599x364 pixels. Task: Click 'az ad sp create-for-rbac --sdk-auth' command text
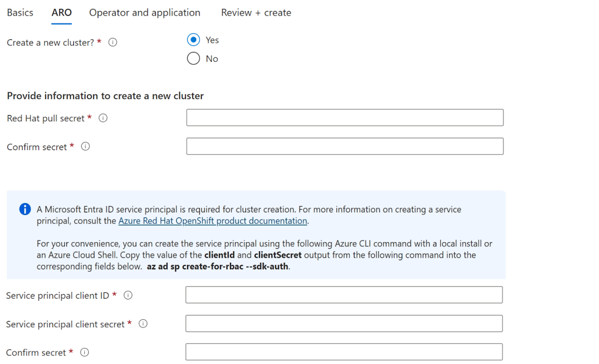tap(218, 266)
